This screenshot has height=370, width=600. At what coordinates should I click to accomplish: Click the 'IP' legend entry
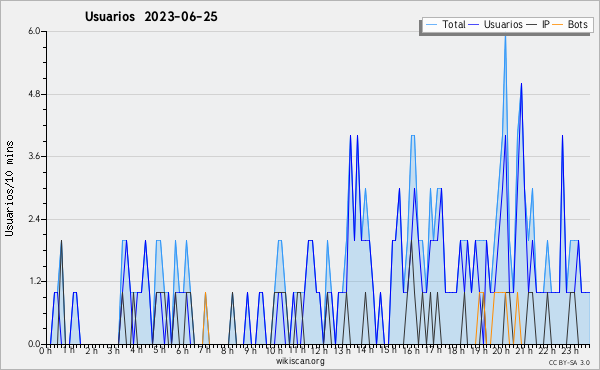coord(538,25)
